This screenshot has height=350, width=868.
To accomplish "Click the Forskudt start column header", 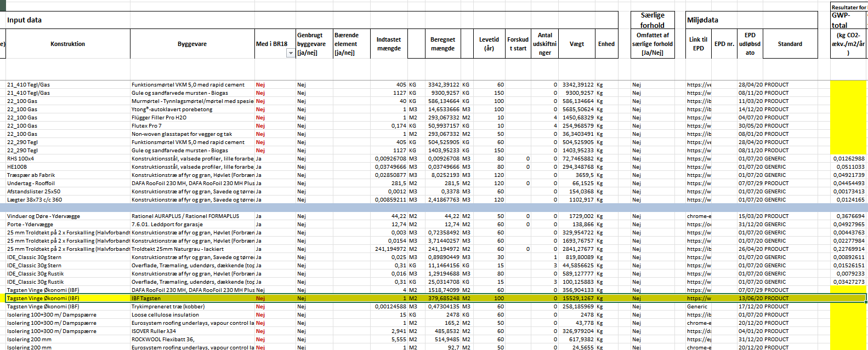I will (x=518, y=44).
